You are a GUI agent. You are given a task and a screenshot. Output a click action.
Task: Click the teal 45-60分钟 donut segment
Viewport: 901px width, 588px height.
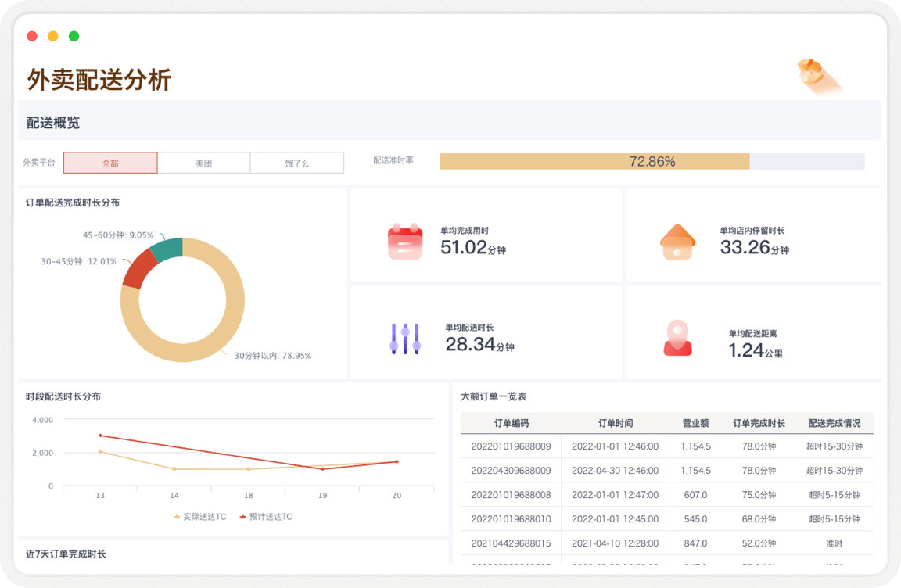tap(167, 249)
